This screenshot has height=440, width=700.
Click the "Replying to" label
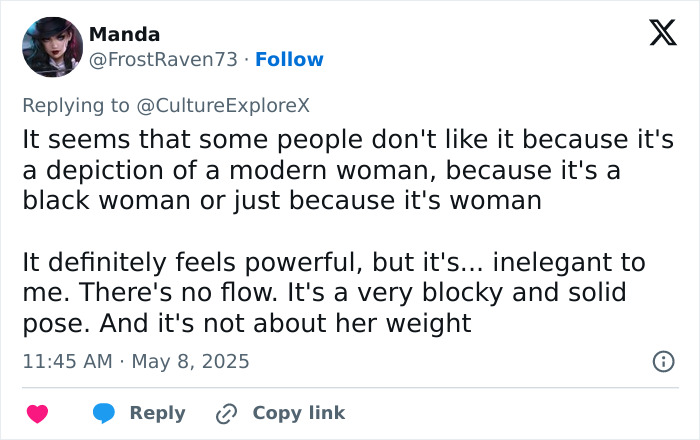tap(75, 106)
